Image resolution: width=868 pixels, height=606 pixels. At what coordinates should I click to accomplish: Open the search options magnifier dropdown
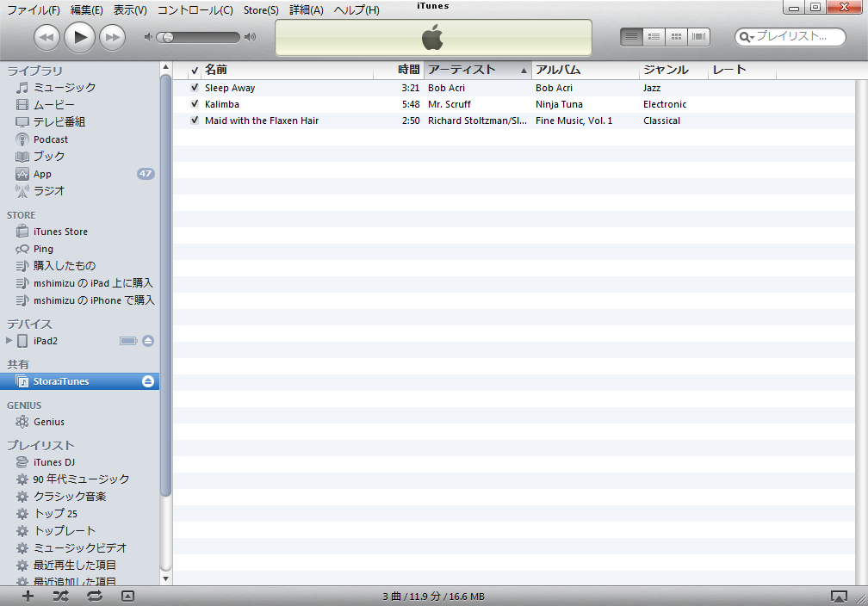747,37
